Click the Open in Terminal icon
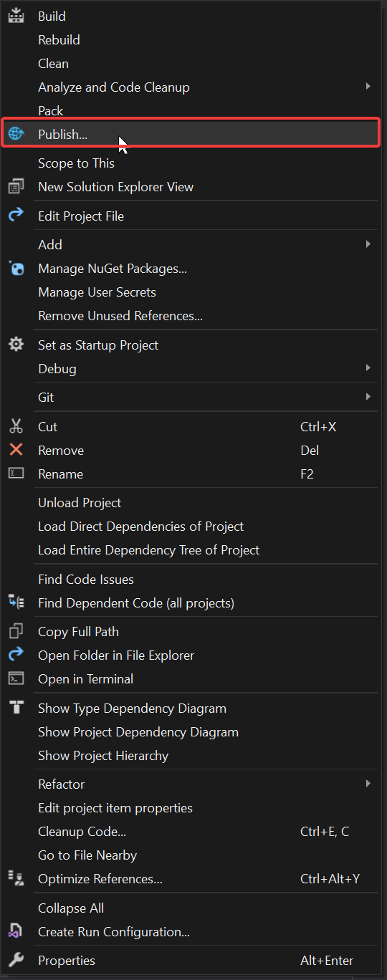Image resolution: width=387 pixels, height=980 pixels. coord(16,678)
